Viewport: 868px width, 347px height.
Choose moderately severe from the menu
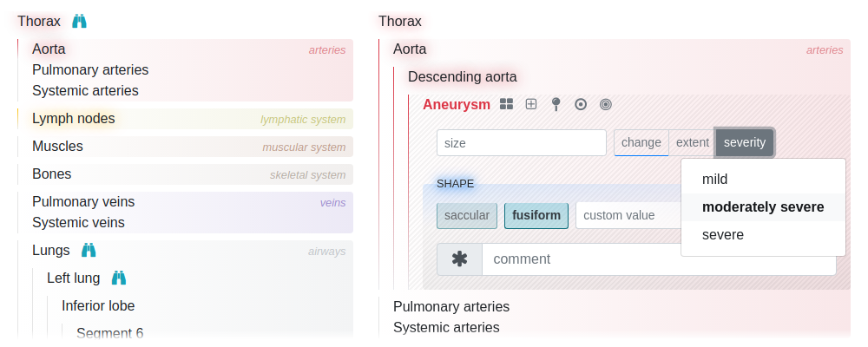[x=763, y=207]
